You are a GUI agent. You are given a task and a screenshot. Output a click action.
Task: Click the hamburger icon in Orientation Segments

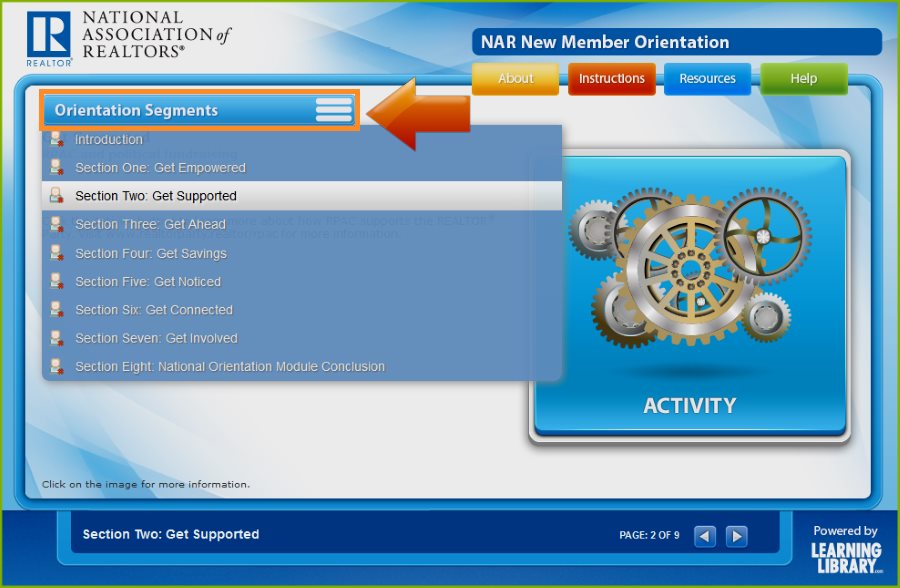pyautogui.click(x=333, y=110)
